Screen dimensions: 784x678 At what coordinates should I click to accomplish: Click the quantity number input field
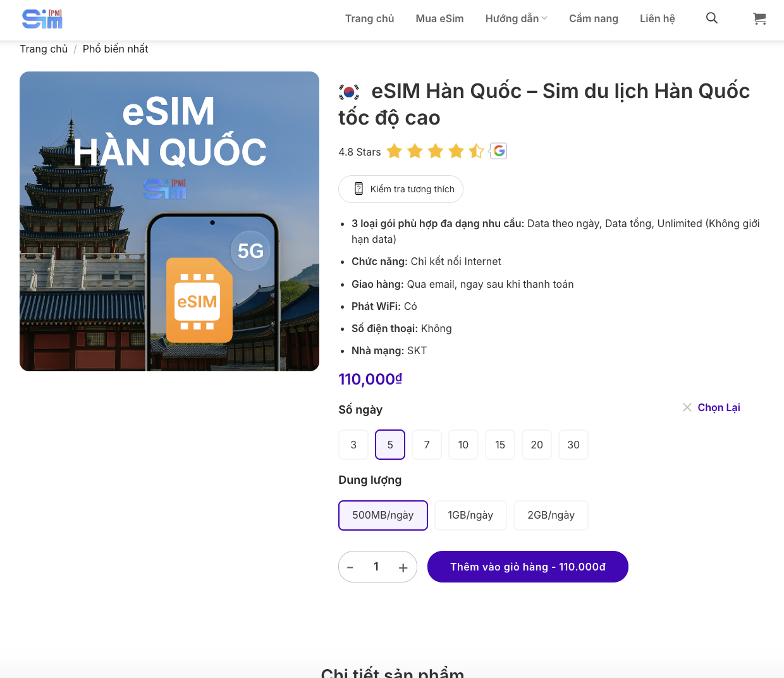click(377, 567)
